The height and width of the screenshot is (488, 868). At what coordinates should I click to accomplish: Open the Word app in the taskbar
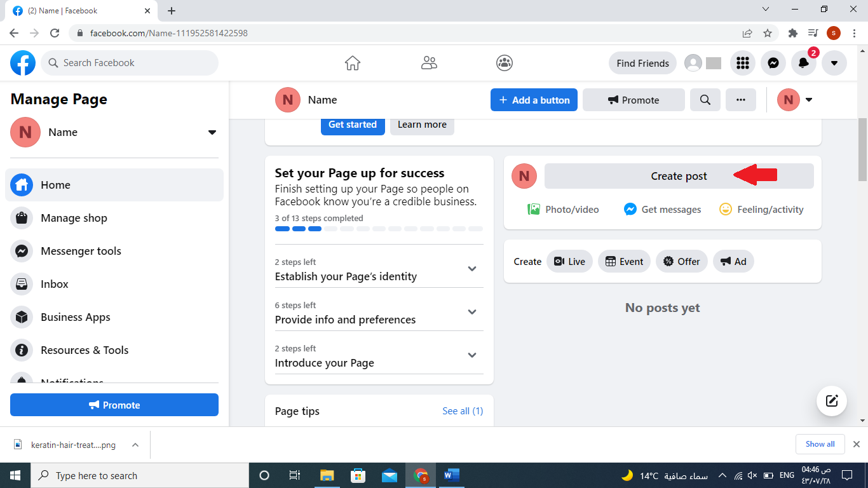click(452, 475)
